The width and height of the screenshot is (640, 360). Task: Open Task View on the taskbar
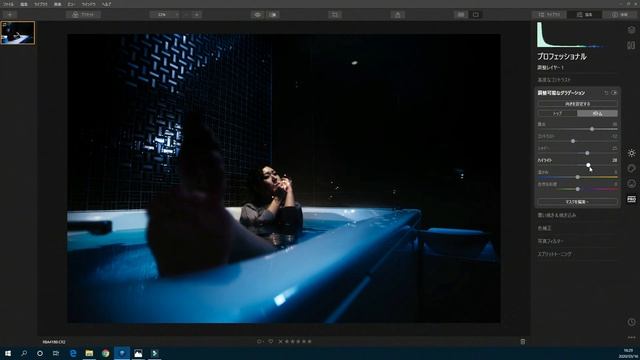coord(56,353)
